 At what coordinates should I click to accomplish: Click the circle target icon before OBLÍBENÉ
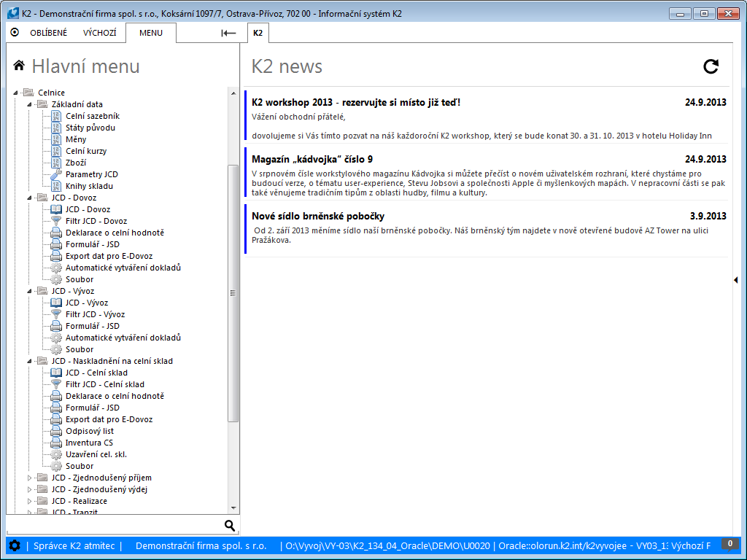pos(15,32)
